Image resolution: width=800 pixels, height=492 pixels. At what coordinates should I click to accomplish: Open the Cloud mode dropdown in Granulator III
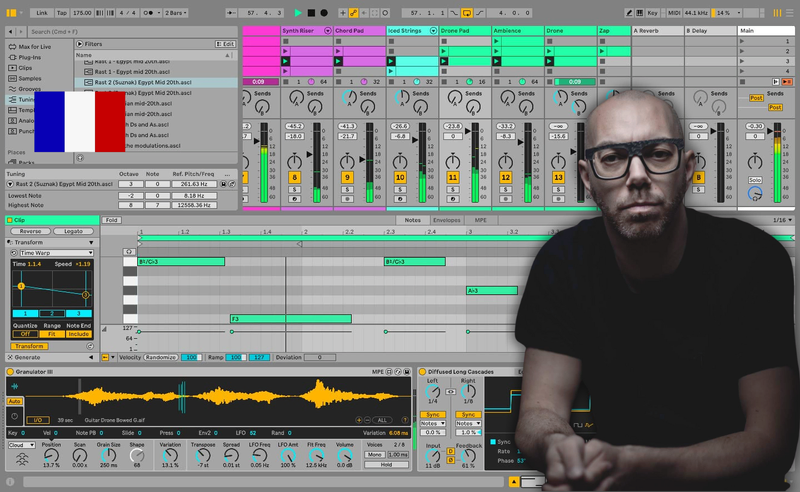[21, 445]
